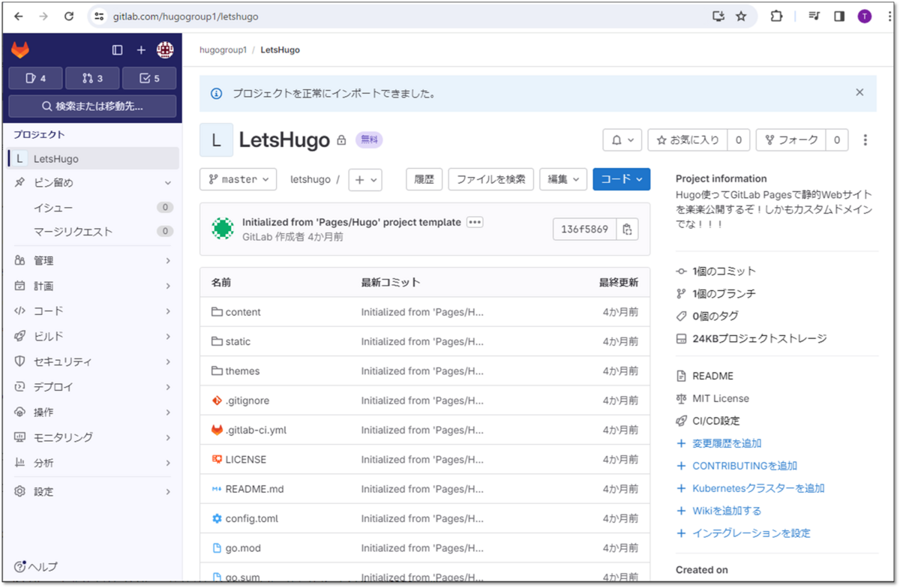Screen dimensions: 900x588
Task: Open the LICENSE file
Action: coord(246,460)
